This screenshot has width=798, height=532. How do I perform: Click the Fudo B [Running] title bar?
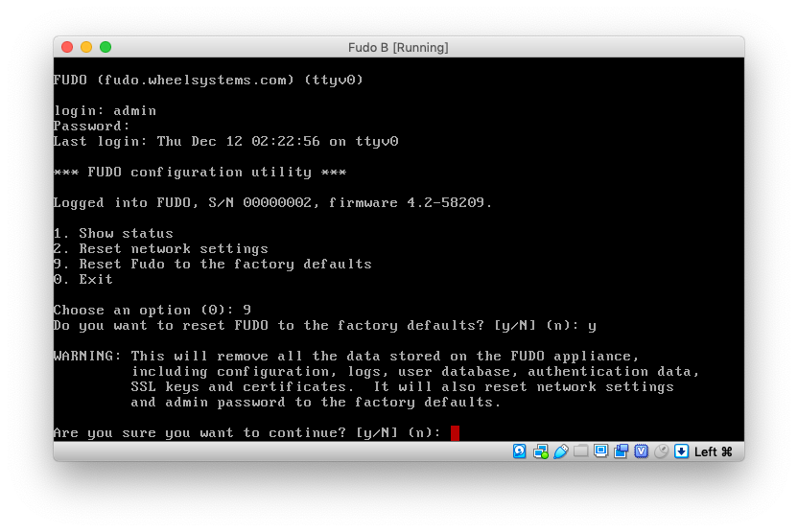click(398, 47)
